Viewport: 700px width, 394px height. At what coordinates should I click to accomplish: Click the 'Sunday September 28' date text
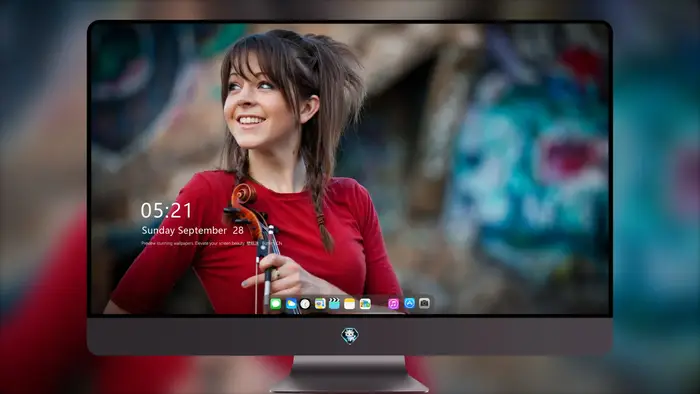[x=192, y=230]
